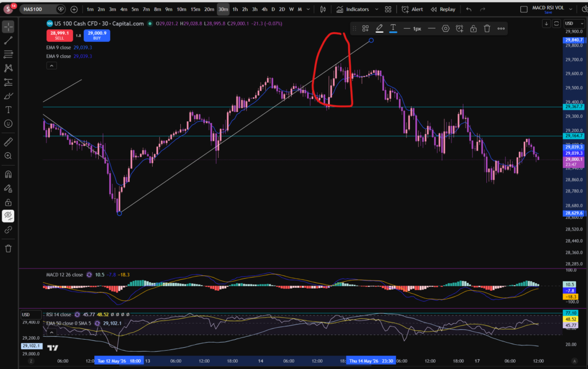The image size is (588, 369).
Task: Open trend line settings hexagon icon
Action: [446, 29]
